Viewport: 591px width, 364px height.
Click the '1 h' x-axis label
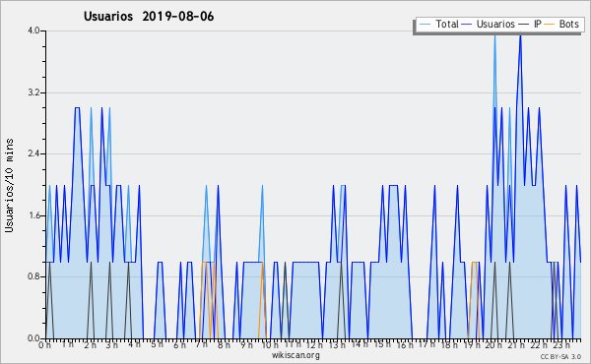[67, 344]
